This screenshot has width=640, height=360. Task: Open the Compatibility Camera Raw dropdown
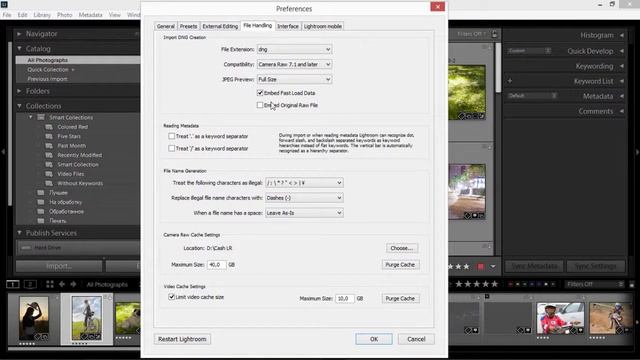point(294,64)
